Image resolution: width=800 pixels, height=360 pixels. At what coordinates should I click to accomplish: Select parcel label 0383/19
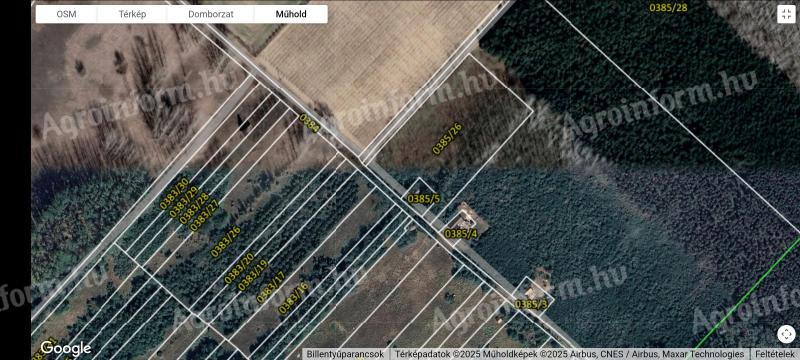253,275
